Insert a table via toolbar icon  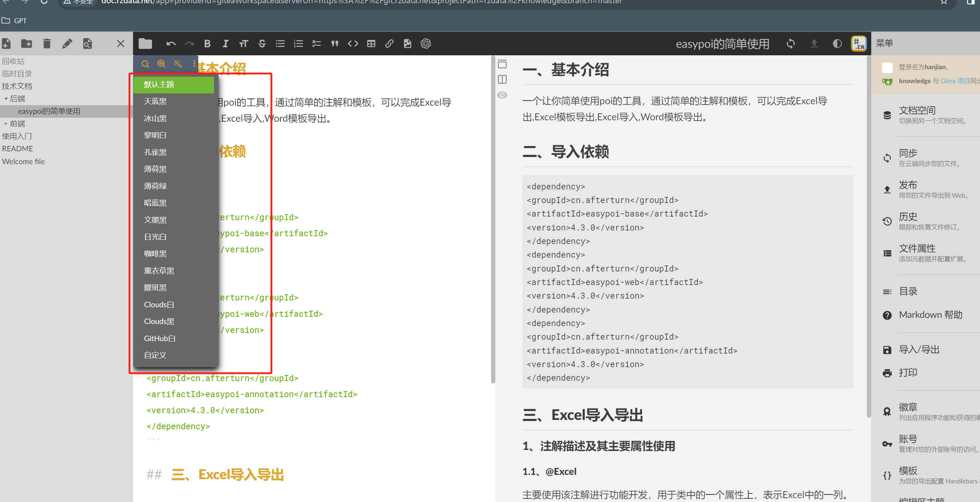[x=371, y=44]
